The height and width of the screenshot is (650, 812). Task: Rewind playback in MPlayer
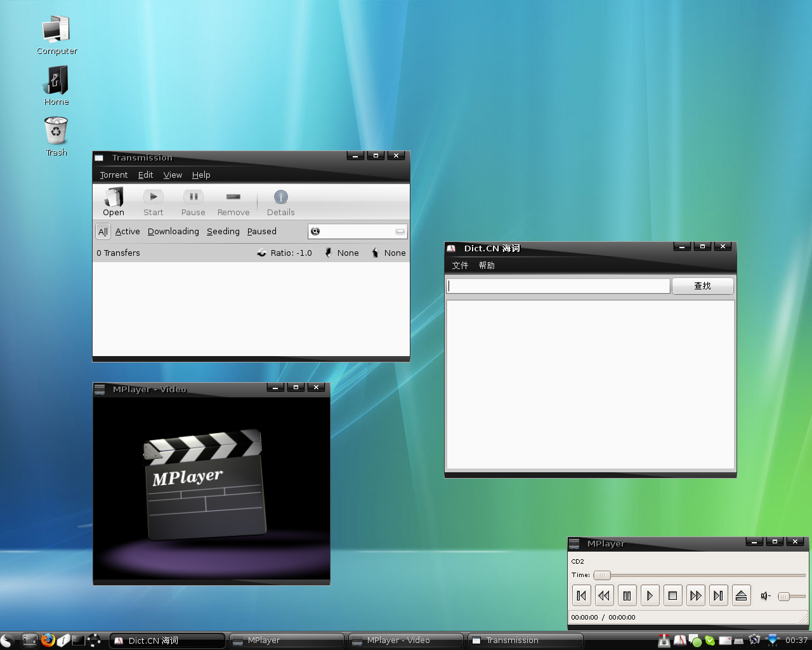605,595
